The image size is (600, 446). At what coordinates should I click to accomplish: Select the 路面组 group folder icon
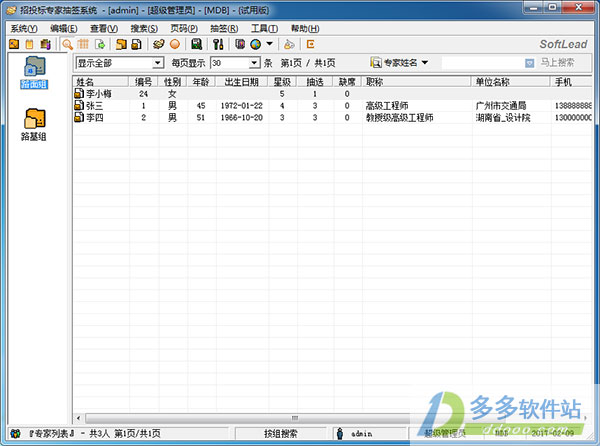tap(34, 66)
